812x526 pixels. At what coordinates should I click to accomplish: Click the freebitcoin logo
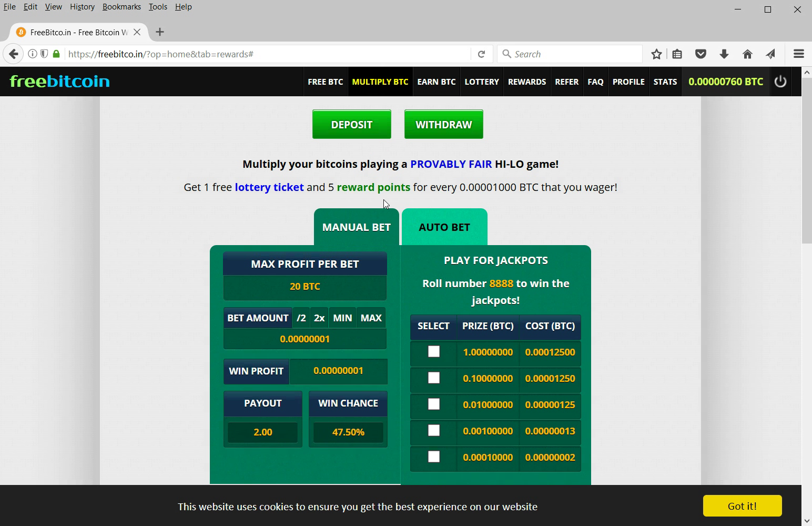click(60, 82)
